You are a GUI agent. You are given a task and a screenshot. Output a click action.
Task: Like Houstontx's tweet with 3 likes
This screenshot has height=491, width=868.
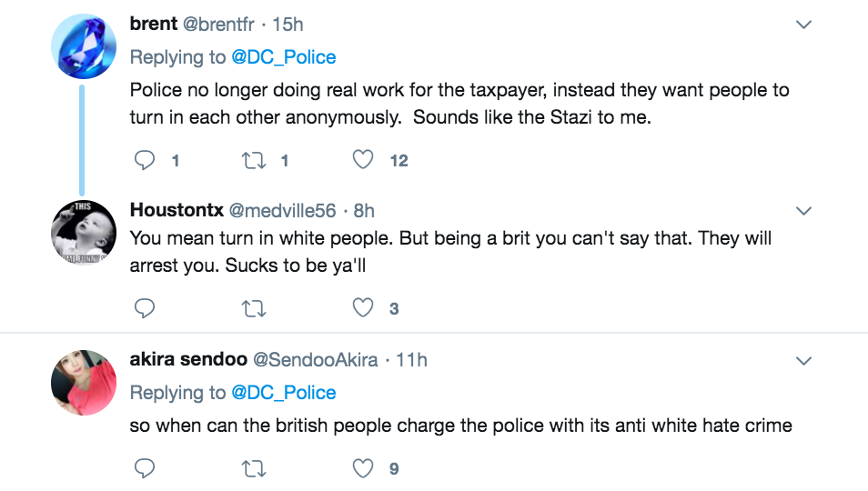[x=363, y=308]
